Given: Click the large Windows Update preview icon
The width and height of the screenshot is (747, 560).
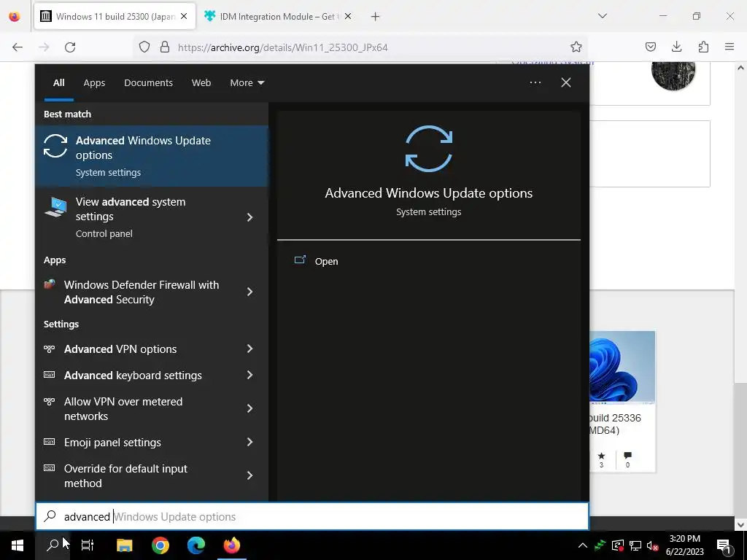Looking at the screenshot, I should point(429,148).
